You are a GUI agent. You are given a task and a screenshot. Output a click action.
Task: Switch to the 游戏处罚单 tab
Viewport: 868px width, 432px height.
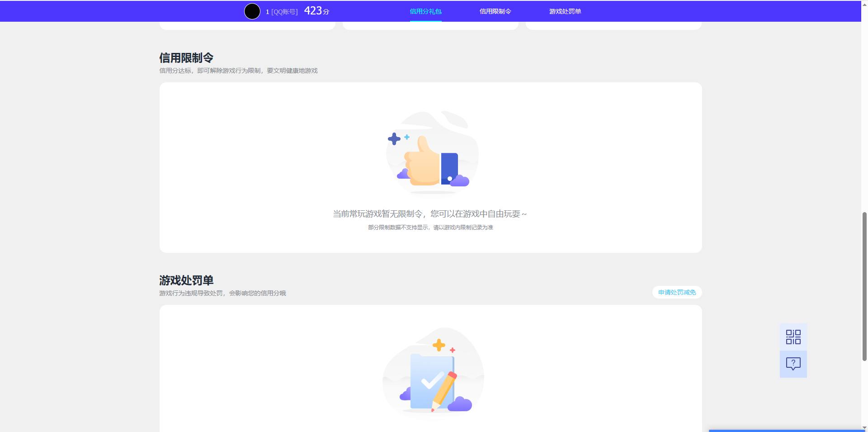[565, 11]
